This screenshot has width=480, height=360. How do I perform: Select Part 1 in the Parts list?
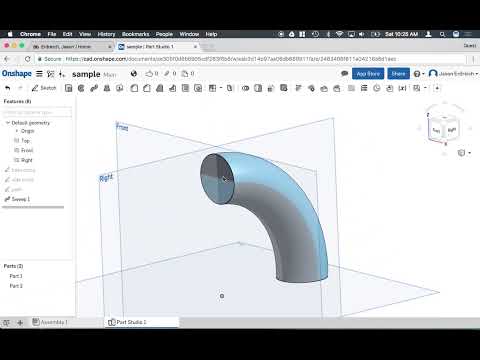point(16,276)
